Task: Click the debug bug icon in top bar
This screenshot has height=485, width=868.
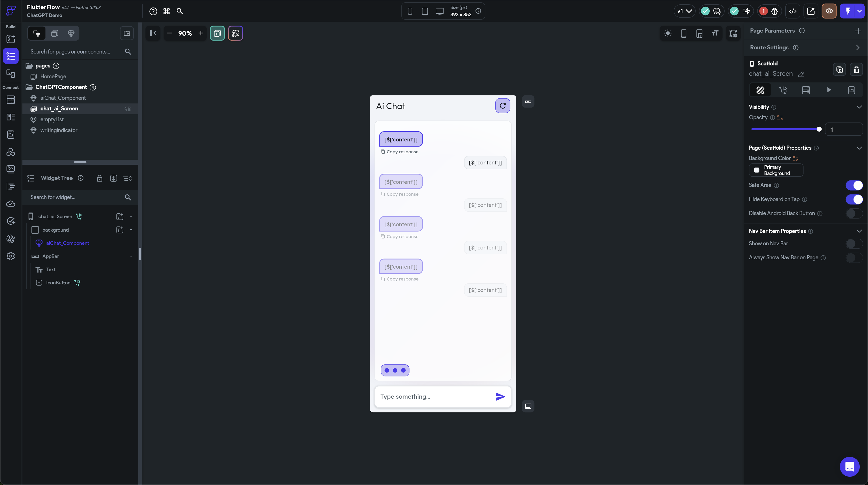Action: pyautogui.click(x=774, y=11)
